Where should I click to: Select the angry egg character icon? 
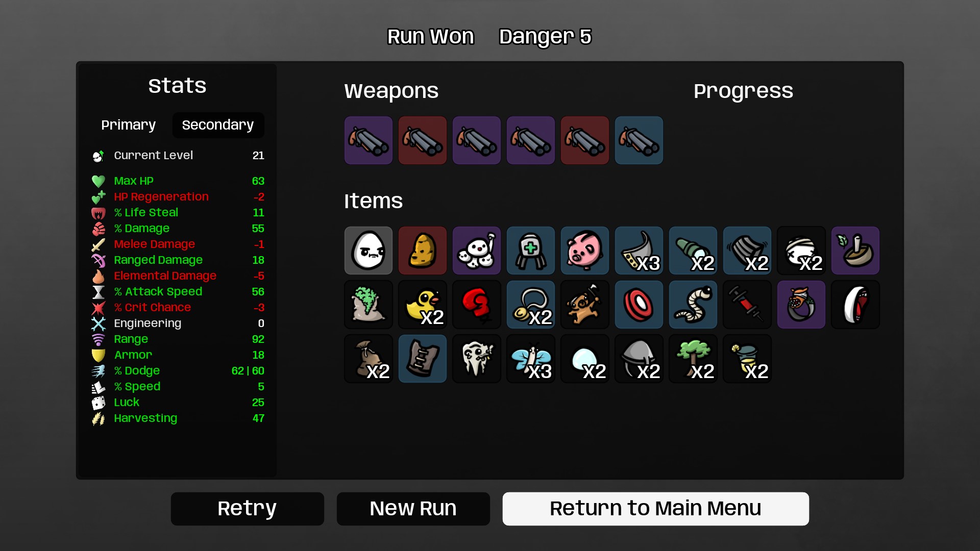[x=368, y=251]
